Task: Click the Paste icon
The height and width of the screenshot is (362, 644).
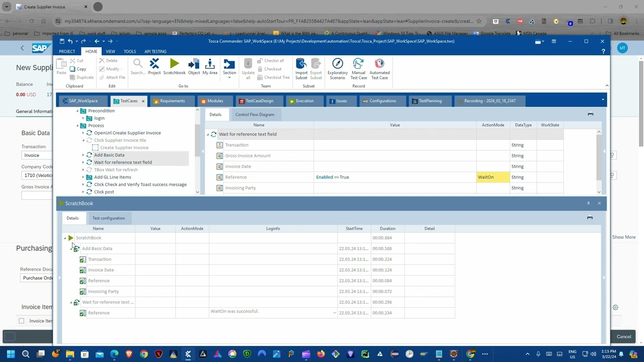Action: (61, 67)
